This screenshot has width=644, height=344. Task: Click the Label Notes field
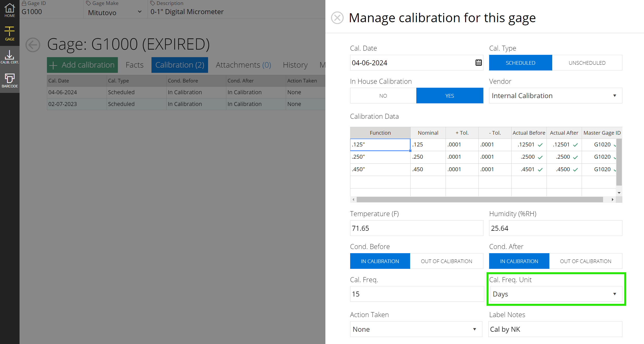[x=555, y=329]
